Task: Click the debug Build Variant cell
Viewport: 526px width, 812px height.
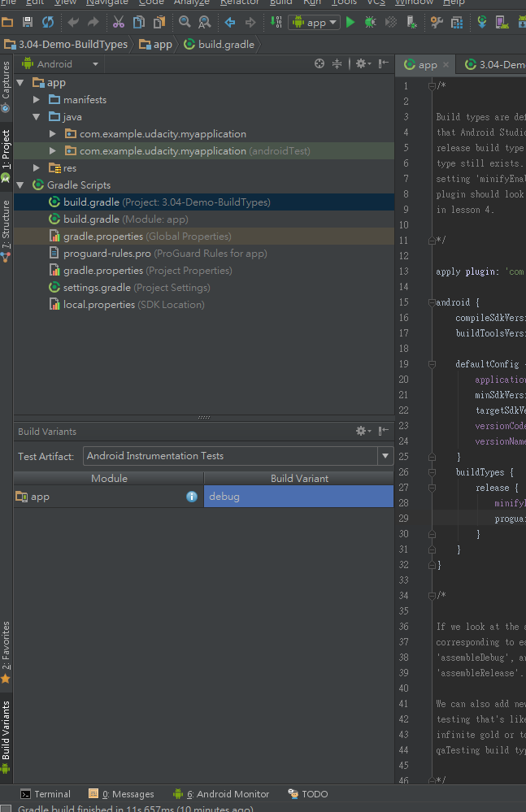Action: [x=298, y=496]
